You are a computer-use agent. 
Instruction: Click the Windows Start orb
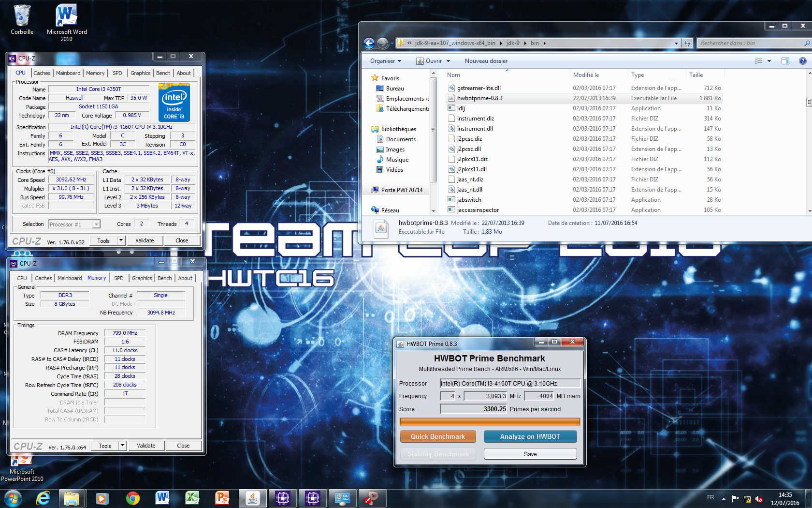[x=13, y=498]
